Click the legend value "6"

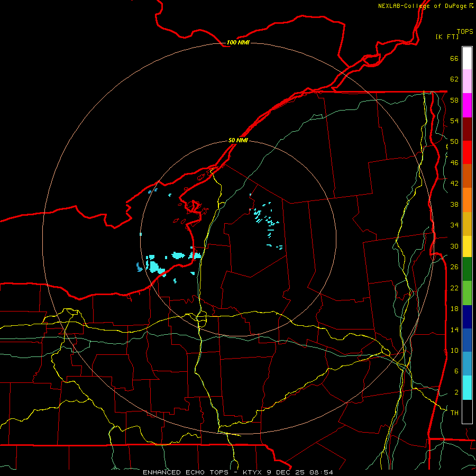(x=456, y=371)
